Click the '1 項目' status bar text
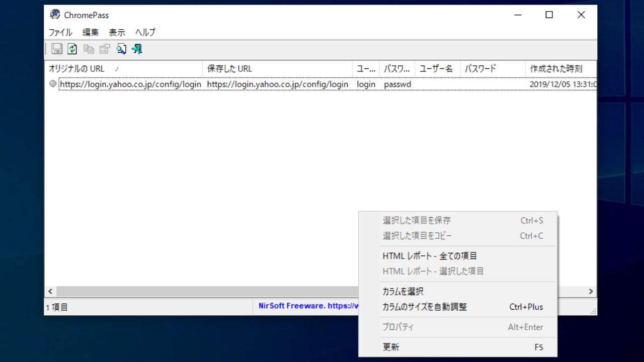Image resolution: width=644 pixels, height=362 pixels. point(57,307)
